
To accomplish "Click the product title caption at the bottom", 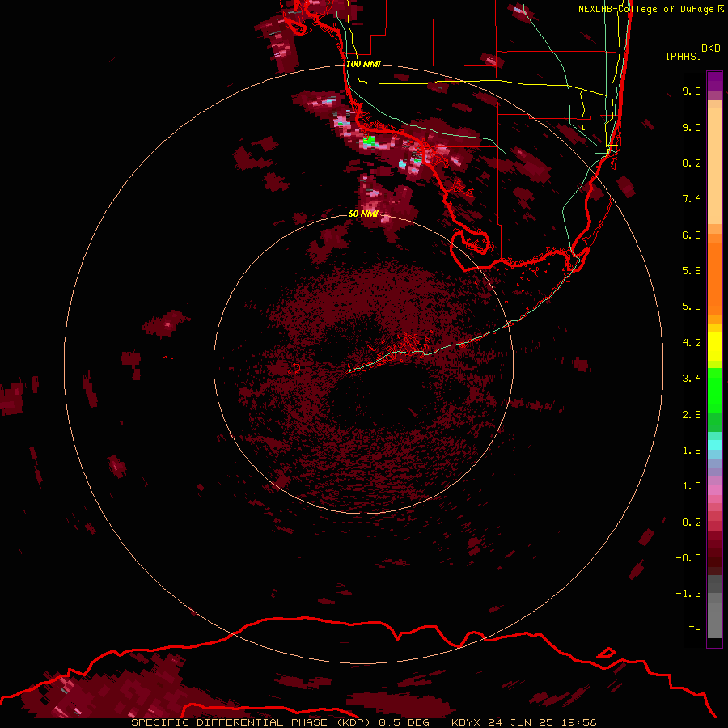I will (363, 722).
